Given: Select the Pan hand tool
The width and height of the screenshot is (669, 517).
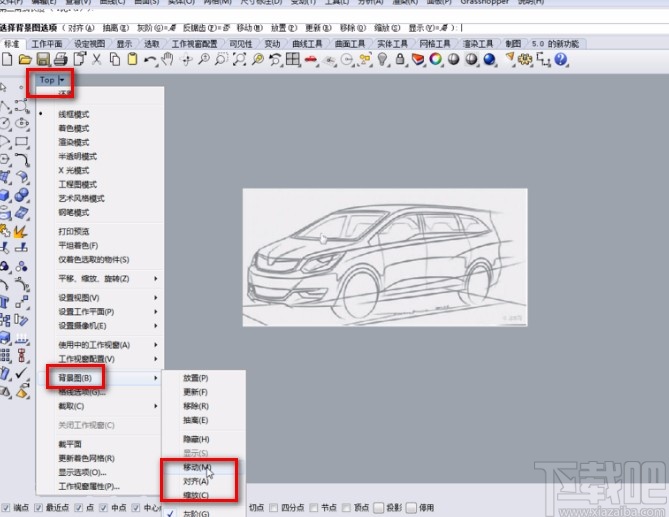Looking at the screenshot, I should [x=167, y=60].
